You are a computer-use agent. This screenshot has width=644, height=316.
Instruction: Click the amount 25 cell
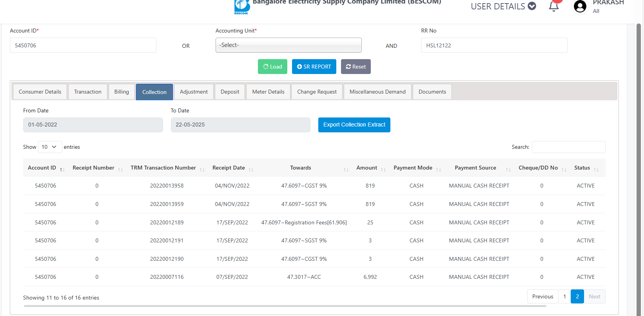370,222
